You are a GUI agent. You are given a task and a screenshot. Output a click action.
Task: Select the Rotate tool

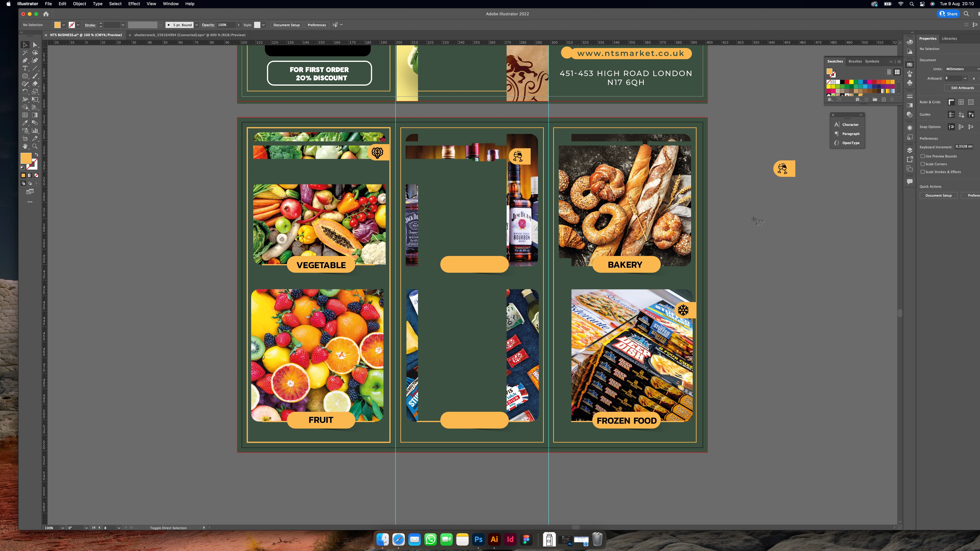tap(25, 92)
